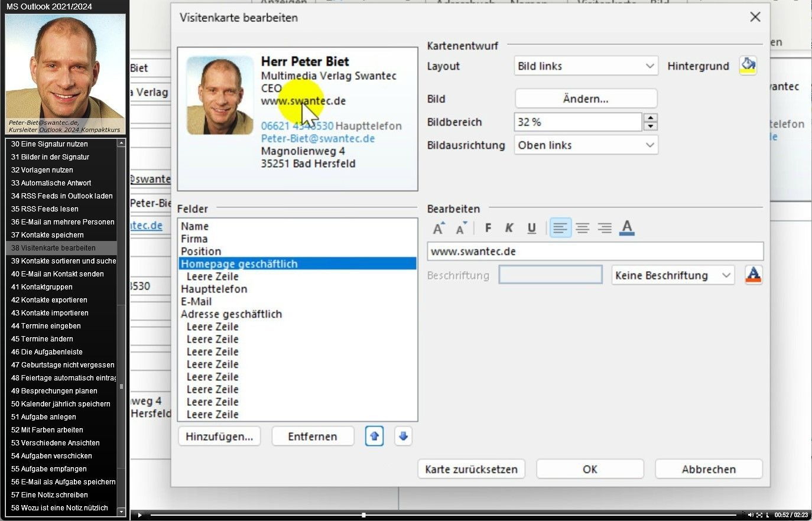Select chapter 39 Kontakte sortieren
This screenshot has height=521, width=812.
tap(63, 261)
